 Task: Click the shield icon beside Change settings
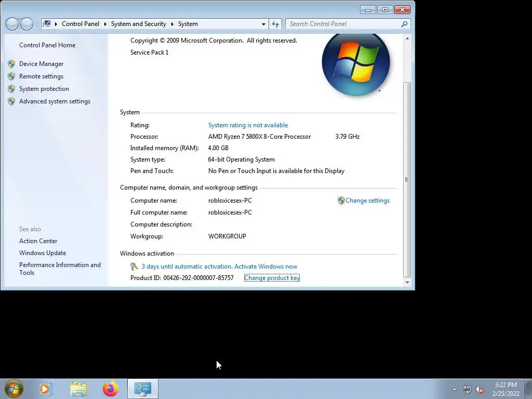click(341, 201)
